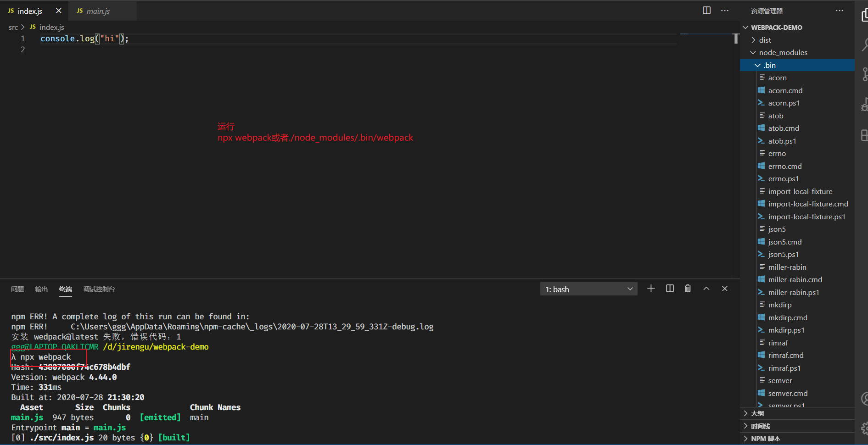868x445 pixels.
Task: Open the 调试控制台 debug console tab
Action: (99, 289)
